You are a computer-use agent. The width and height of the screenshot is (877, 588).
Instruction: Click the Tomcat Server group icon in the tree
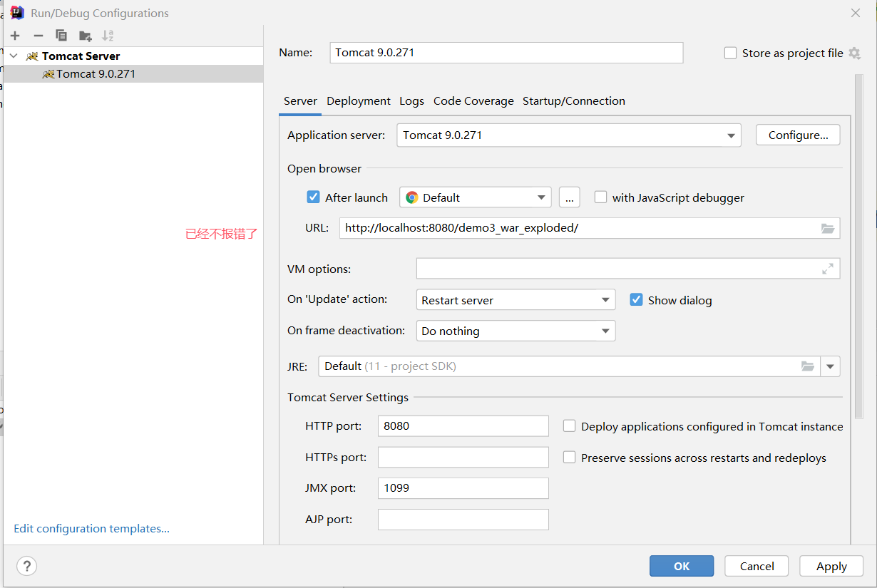pyautogui.click(x=32, y=56)
